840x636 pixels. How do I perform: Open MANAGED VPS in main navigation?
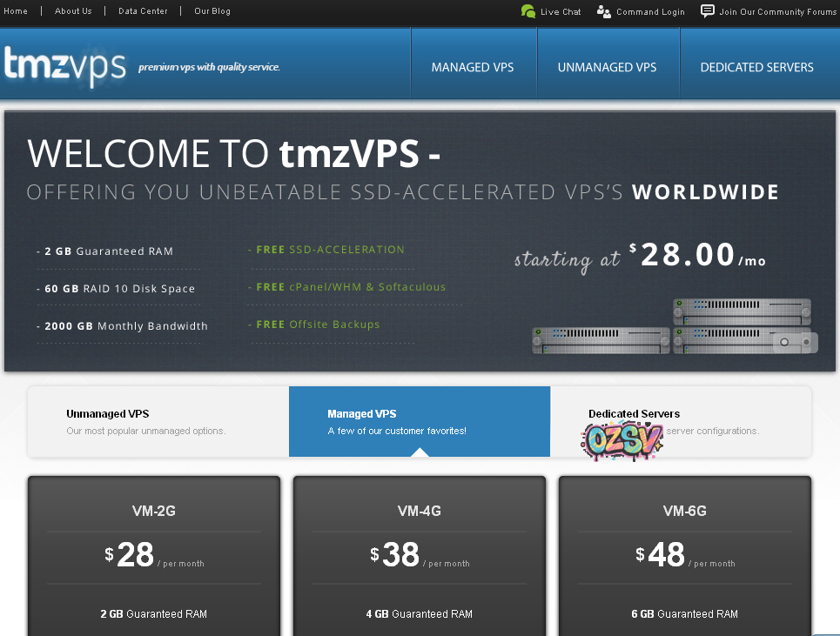click(x=473, y=67)
